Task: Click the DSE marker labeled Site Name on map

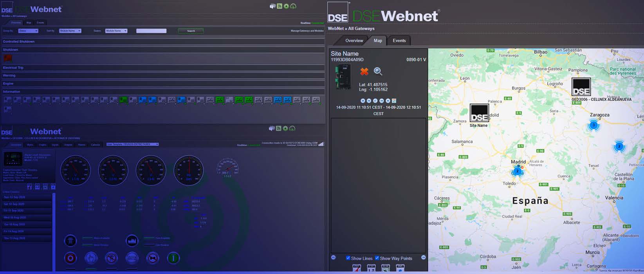Action: click(479, 113)
